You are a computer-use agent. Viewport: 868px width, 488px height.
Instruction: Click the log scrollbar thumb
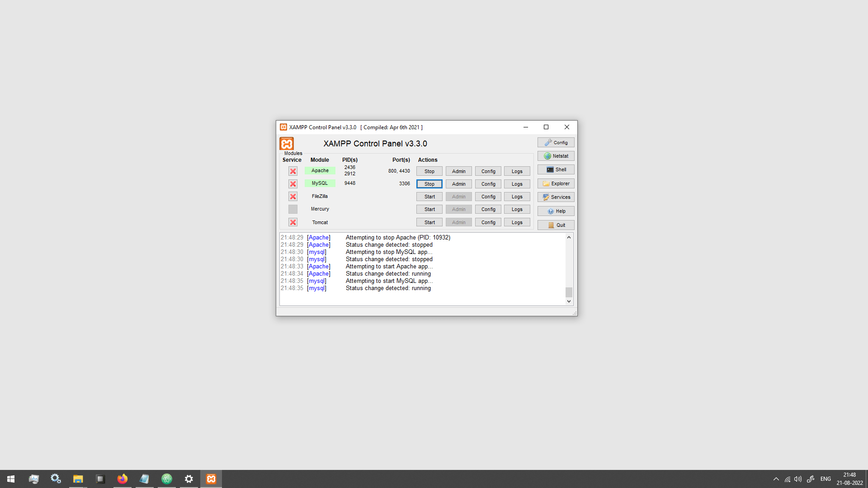click(569, 292)
